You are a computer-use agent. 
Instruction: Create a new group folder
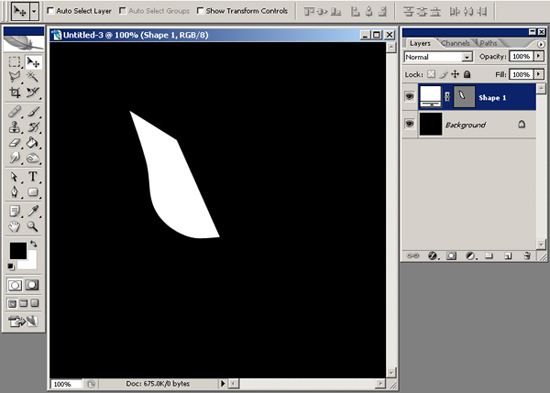coord(489,256)
